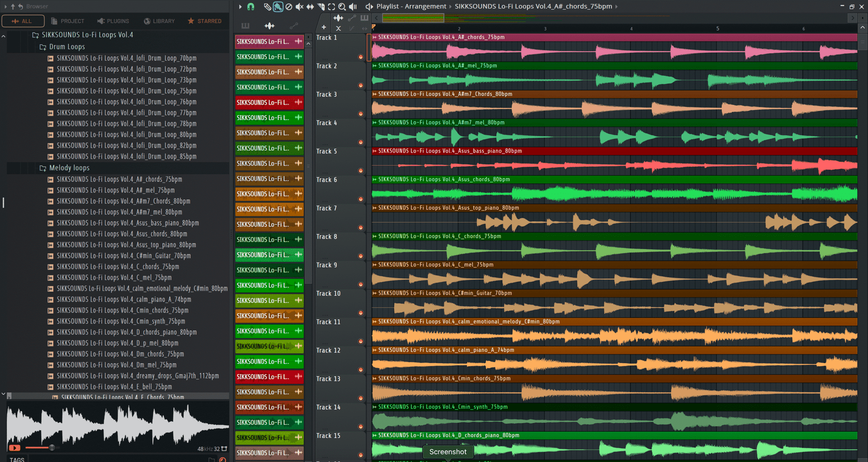Click the Playlist - Arrangement breadcrumb
This screenshot has width=868, height=462.
411,7
